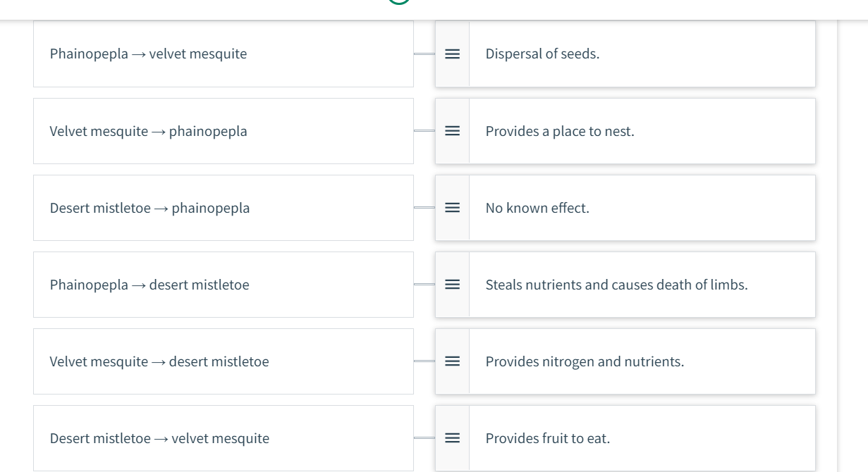Click 'Velvet mesquite → desert mistletoe' prompt
Image resolution: width=868 pixels, height=472 pixels.
click(x=223, y=361)
